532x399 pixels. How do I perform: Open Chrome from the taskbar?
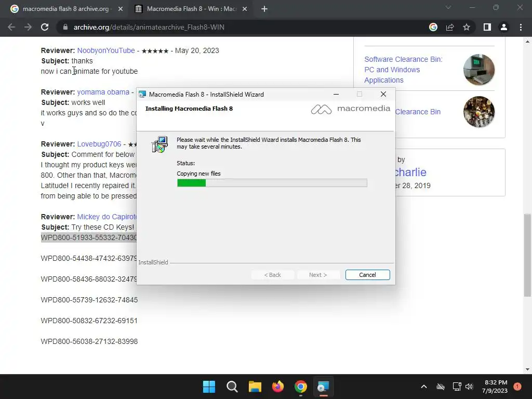pos(301,387)
